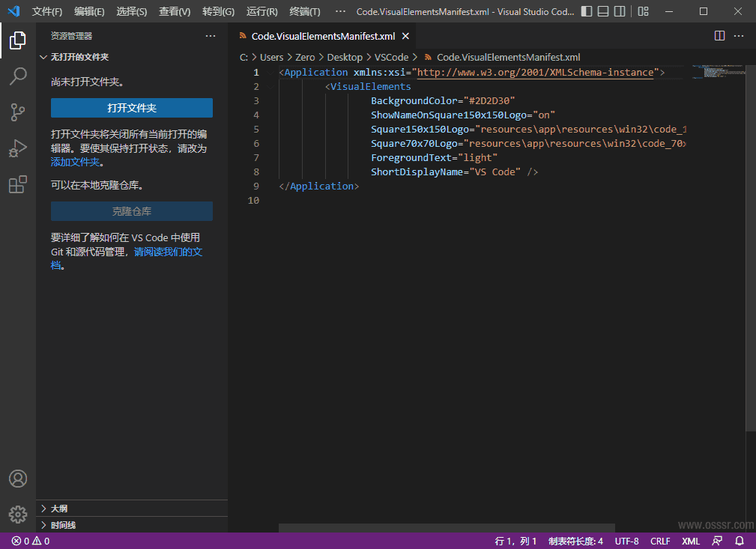
Task: Open the 查看(V) menu
Action: point(175,11)
